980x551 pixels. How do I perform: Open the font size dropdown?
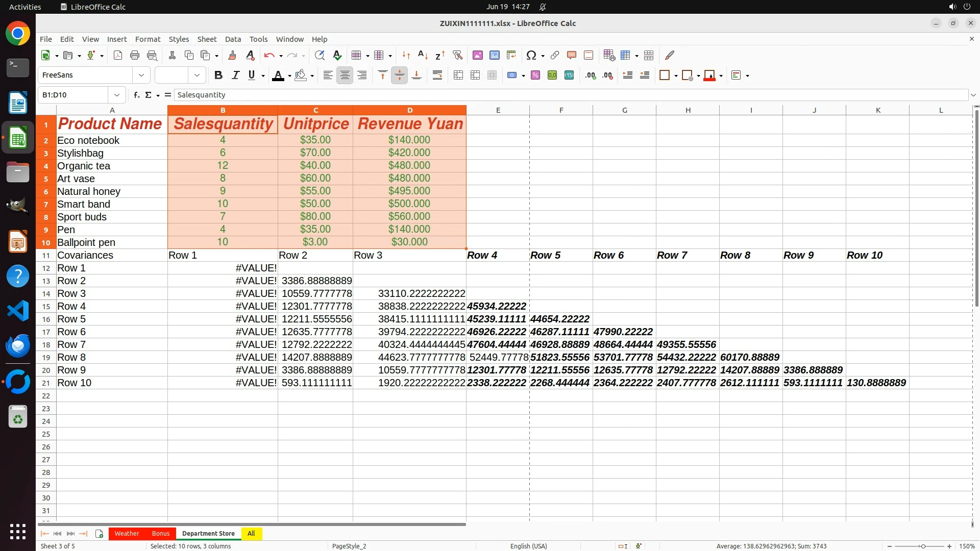tap(197, 75)
